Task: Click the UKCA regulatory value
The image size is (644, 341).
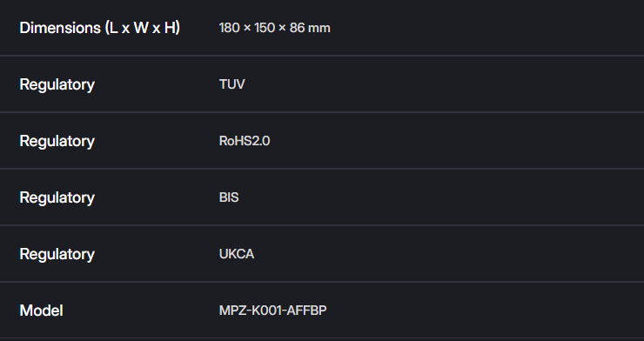Action: point(237,254)
